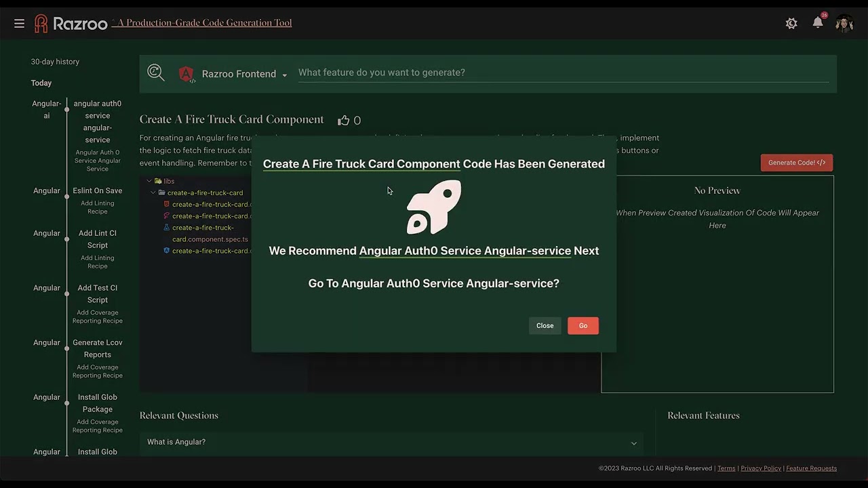
Task: Select the HTML5 file icon in tree
Action: click(167, 204)
